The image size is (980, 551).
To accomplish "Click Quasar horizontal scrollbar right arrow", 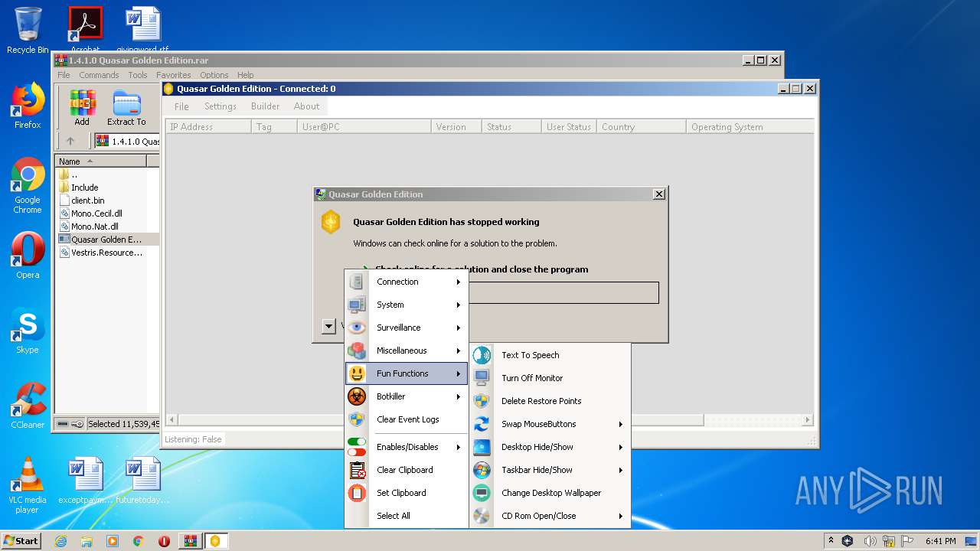I will pyautogui.click(x=807, y=419).
